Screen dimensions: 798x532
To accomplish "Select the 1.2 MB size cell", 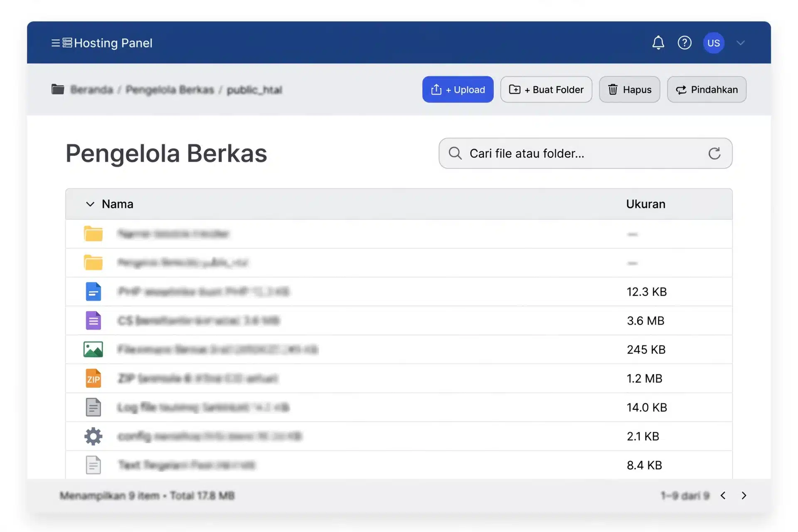I will (644, 379).
